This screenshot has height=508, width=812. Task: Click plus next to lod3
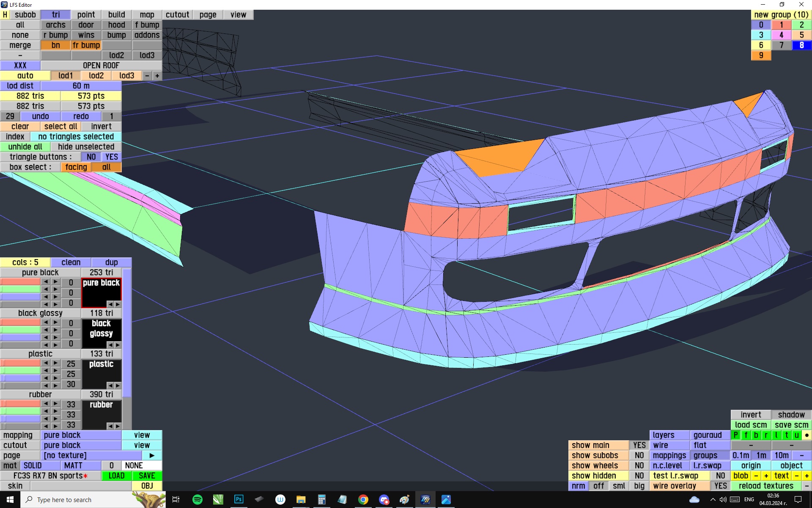[157, 76]
